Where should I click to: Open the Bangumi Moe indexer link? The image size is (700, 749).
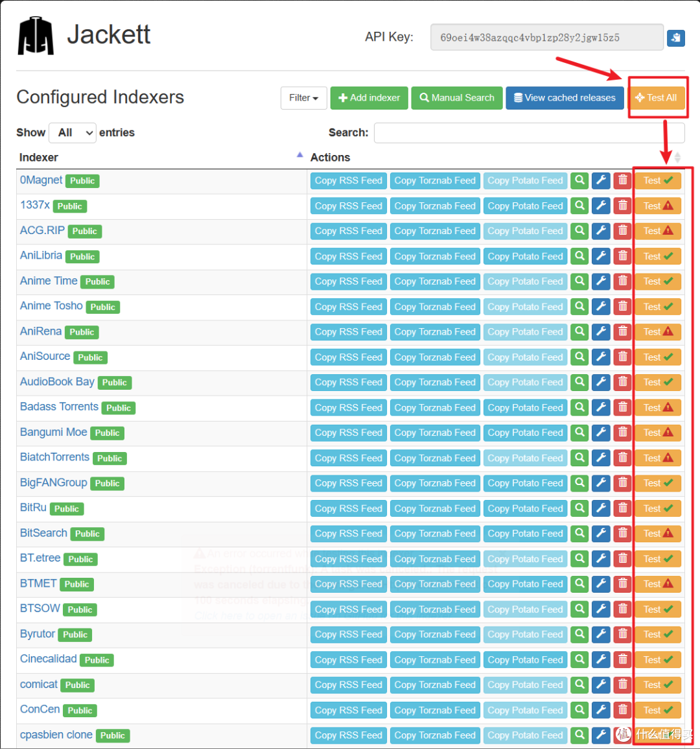click(x=54, y=432)
